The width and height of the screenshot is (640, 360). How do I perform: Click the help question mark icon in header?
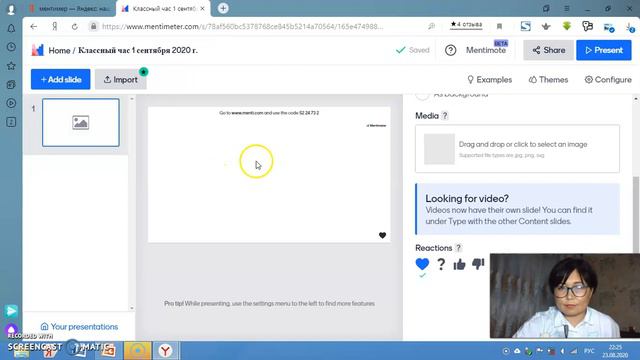coord(451,50)
